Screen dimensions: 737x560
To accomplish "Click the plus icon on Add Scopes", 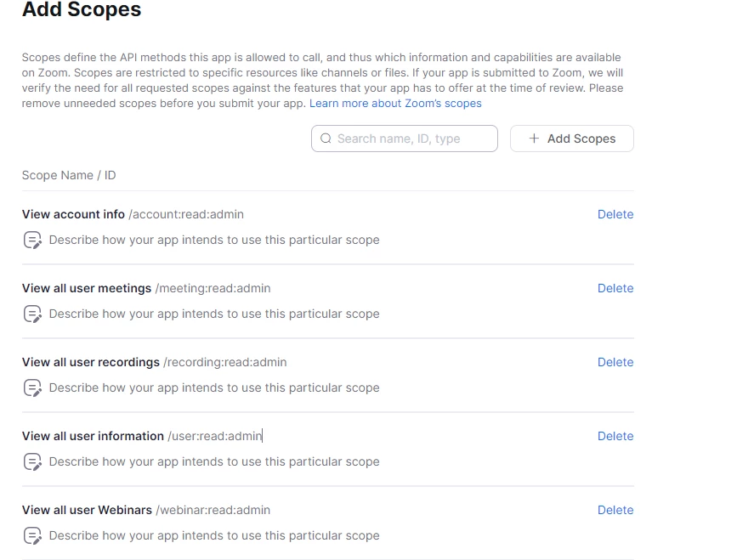I will coord(534,139).
